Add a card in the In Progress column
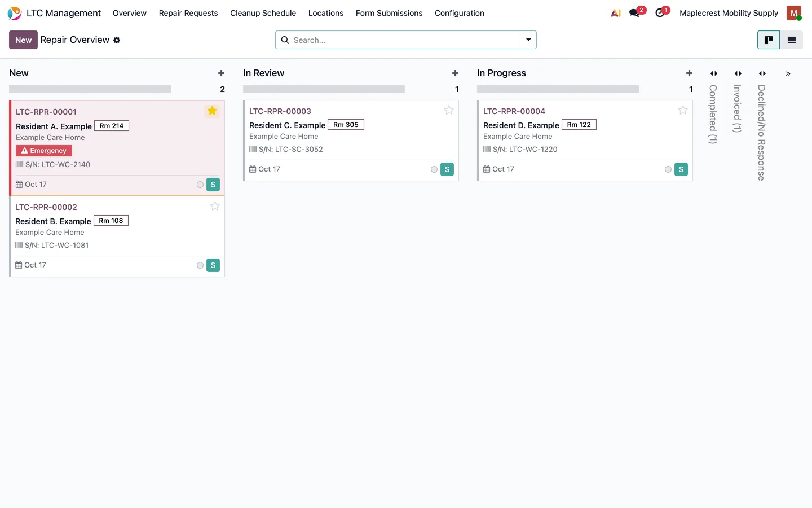812x508 pixels. click(x=689, y=73)
